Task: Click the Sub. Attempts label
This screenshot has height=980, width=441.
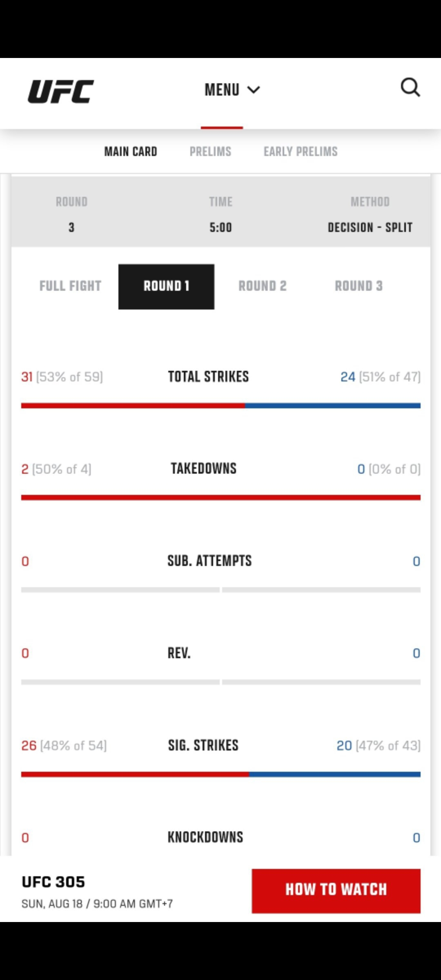Action: [x=209, y=561]
